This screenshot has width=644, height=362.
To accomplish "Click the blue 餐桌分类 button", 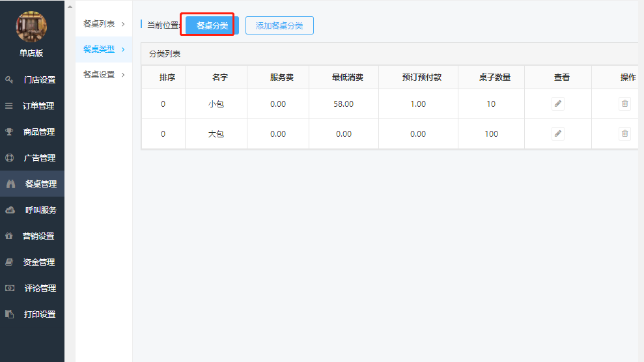I will tap(212, 25).
